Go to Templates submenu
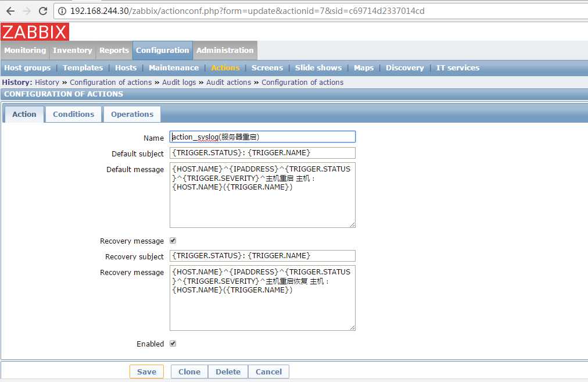This screenshot has width=588, height=382. click(83, 68)
